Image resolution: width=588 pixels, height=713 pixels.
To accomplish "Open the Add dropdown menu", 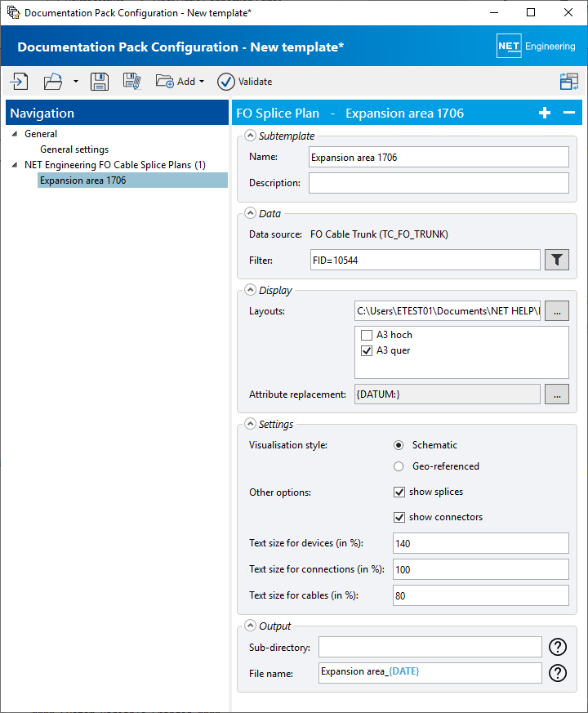I will tap(180, 82).
